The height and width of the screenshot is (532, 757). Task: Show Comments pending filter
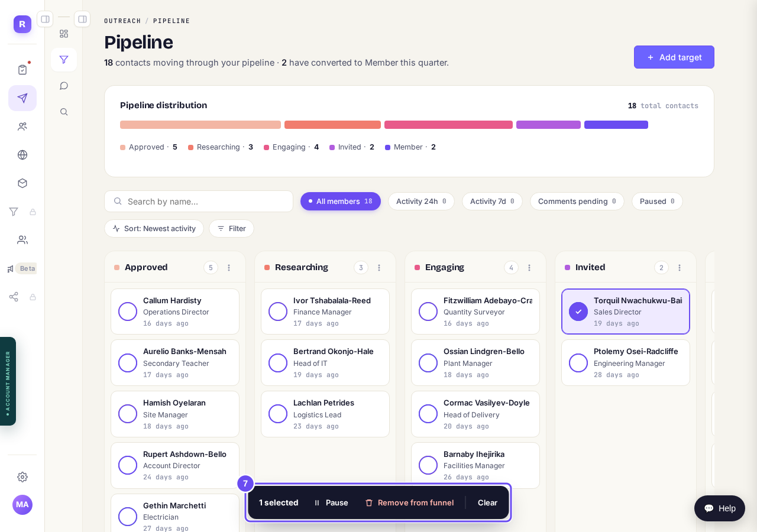point(577,201)
